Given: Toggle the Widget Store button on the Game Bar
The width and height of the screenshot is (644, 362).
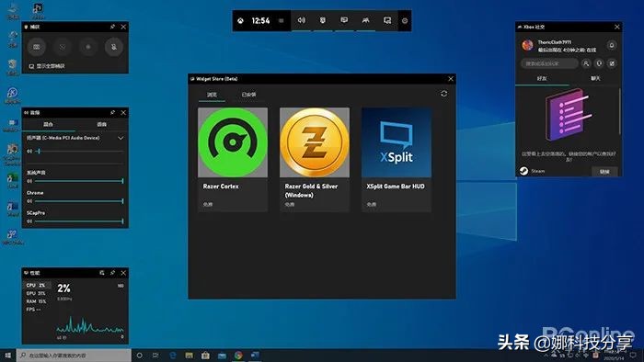Looking at the screenshot, I should tap(387, 20).
